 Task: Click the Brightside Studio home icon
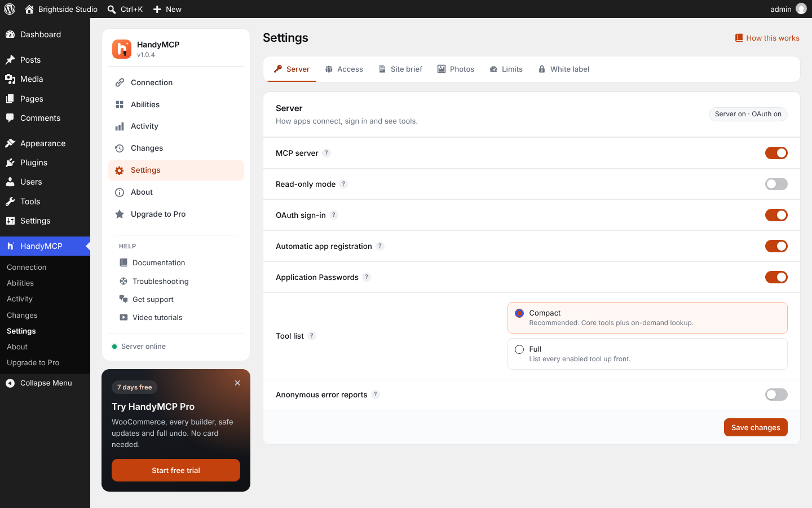tap(29, 9)
